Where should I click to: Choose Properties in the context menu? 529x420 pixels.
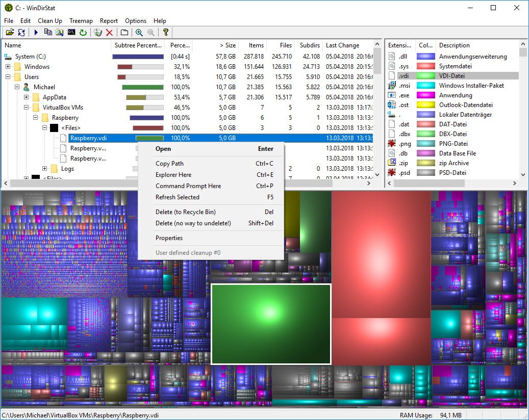point(169,238)
